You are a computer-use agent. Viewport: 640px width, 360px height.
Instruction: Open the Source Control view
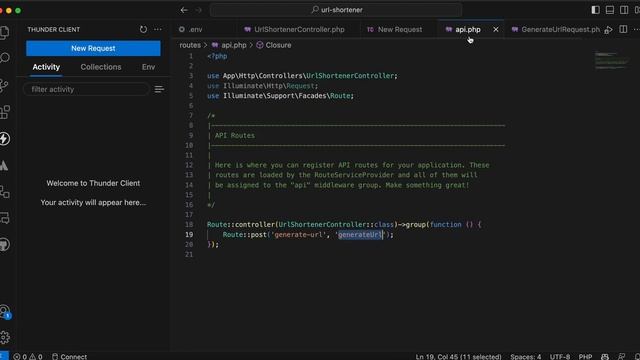4,85
